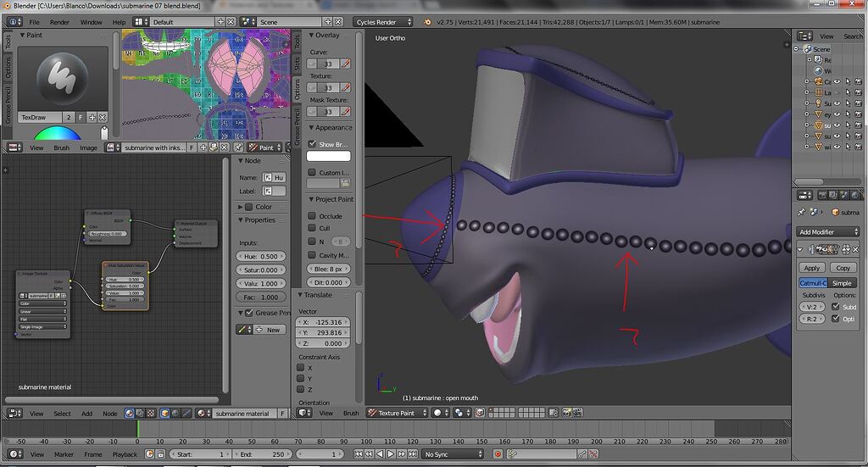
Task: Click the modifier Apply button
Action: click(812, 268)
